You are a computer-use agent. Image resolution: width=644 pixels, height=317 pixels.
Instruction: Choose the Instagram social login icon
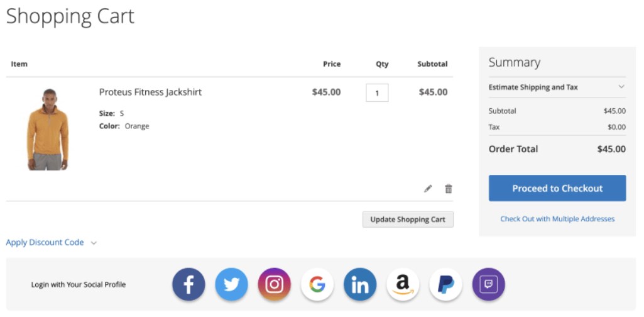pos(274,284)
